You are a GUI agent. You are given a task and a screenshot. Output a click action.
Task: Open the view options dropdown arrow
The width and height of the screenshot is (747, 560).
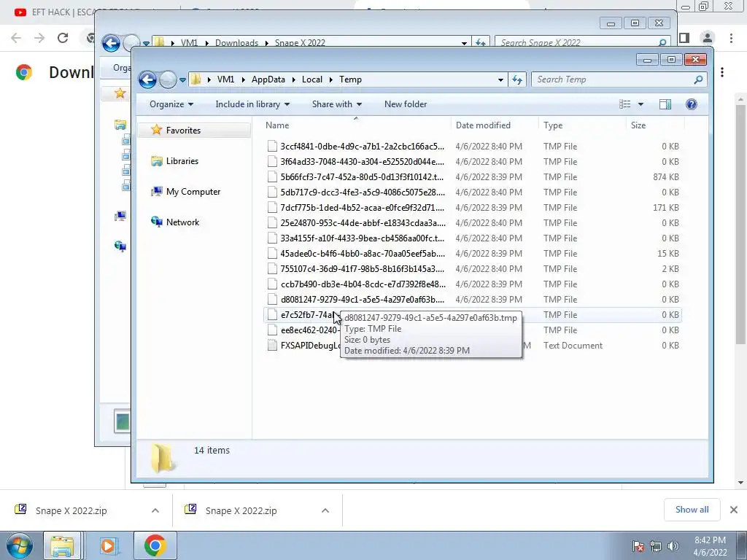click(640, 104)
